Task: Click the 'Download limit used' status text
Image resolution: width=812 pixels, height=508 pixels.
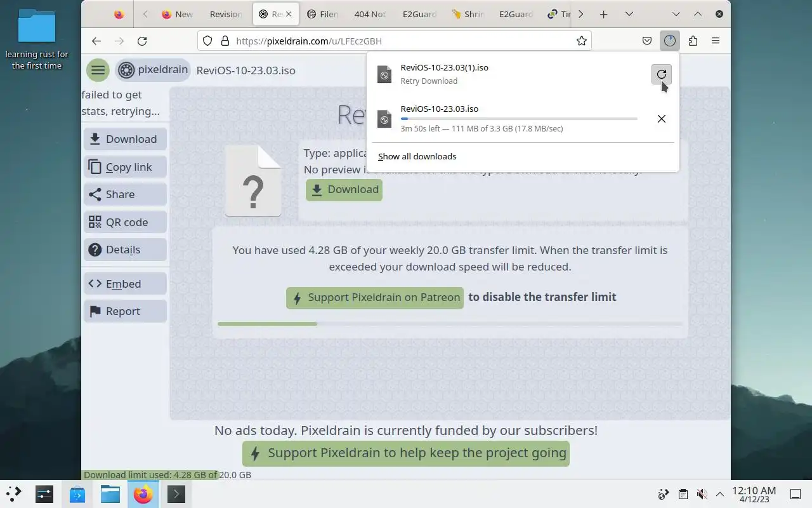Action: [167, 475]
